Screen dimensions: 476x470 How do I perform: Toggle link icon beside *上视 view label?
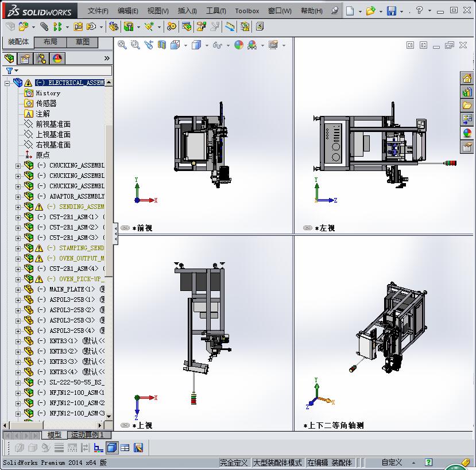125,425
